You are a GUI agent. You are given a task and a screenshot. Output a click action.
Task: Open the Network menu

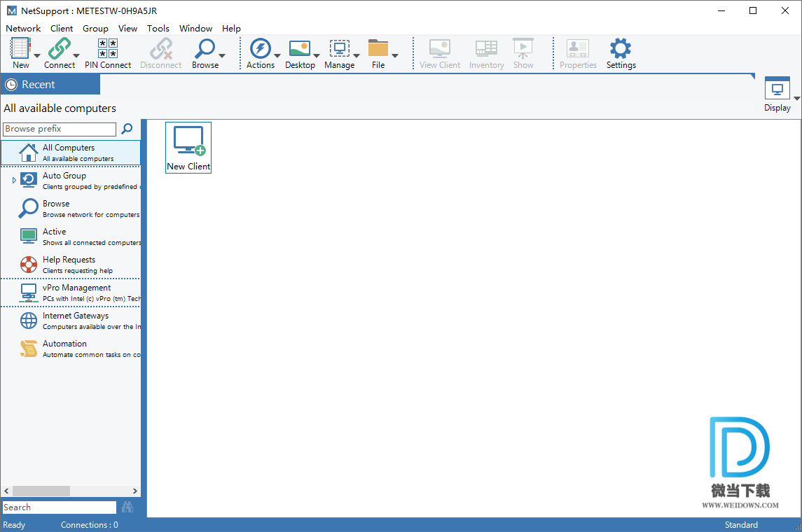pos(23,29)
